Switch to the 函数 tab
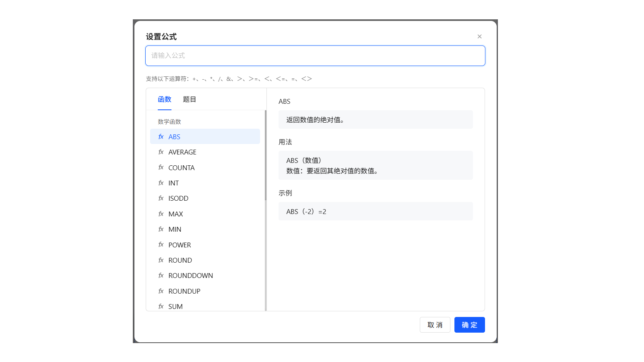644x362 pixels. pos(165,99)
